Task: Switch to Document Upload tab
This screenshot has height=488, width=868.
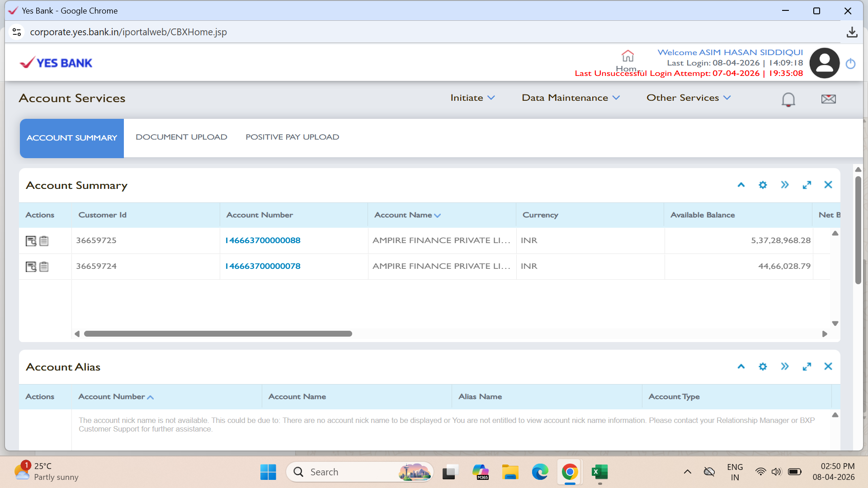Action: tap(181, 137)
